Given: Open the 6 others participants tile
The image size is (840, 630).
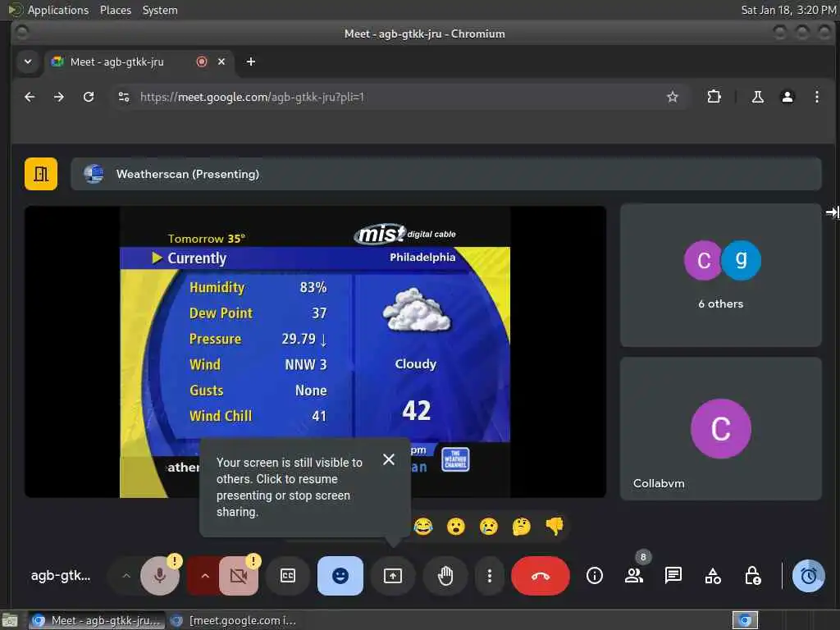Looking at the screenshot, I should 720,276.
